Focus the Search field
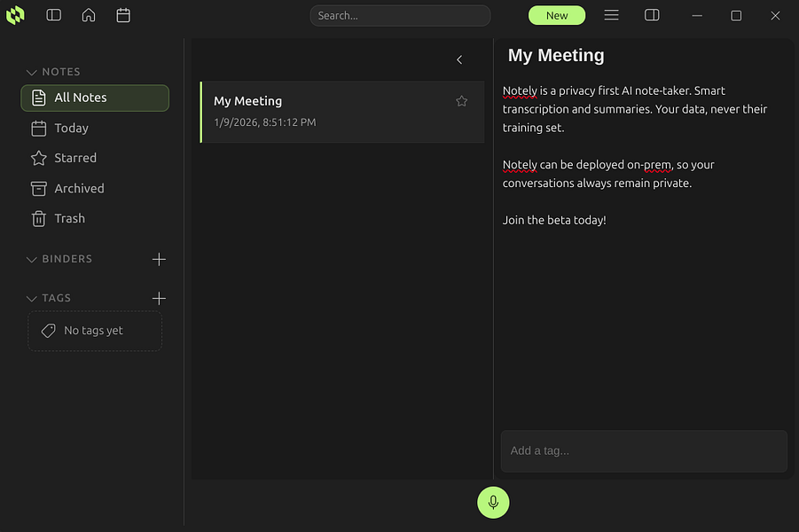The height and width of the screenshot is (532, 799). (401, 15)
